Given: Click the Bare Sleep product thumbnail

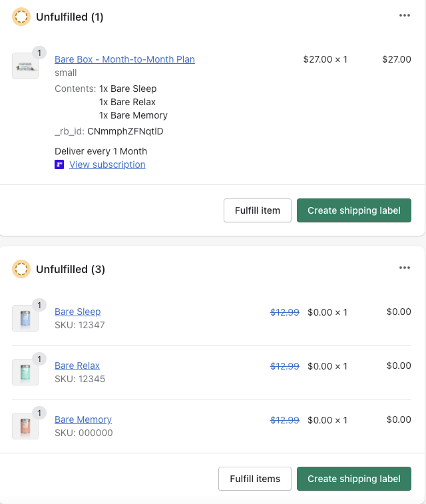Looking at the screenshot, I should click(x=25, y=318).
